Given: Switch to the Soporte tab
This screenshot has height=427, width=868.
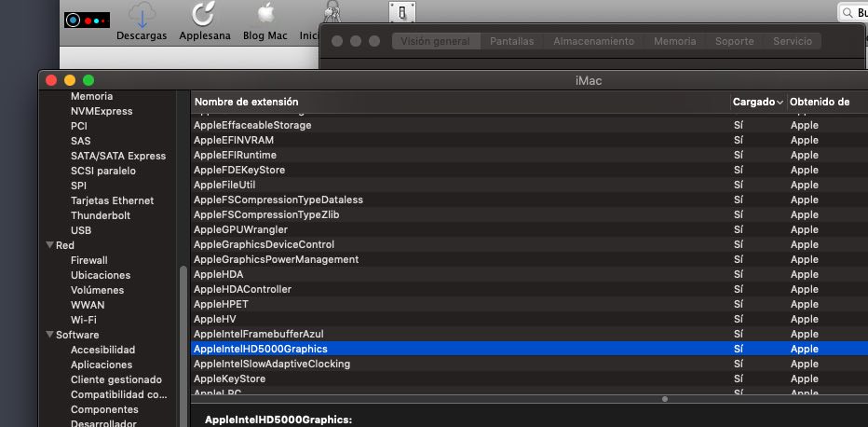Looking at the screenshot, I should point(735,42).
